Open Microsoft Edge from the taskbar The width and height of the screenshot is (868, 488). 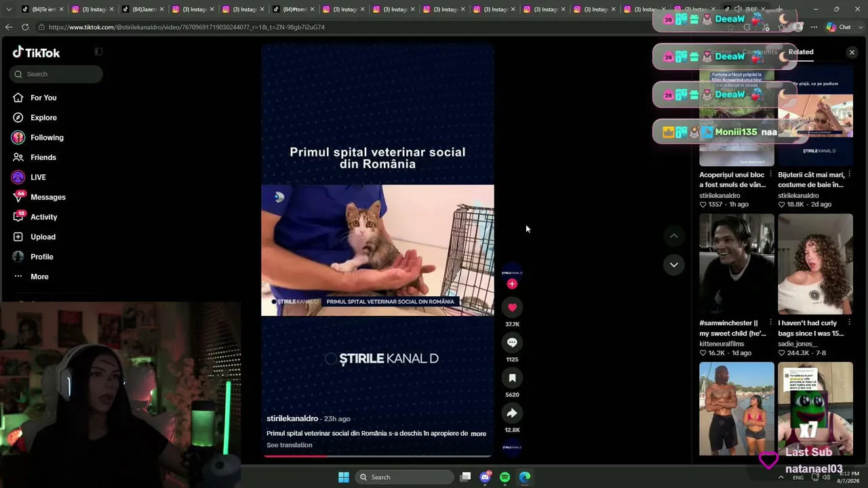(525, 477)
